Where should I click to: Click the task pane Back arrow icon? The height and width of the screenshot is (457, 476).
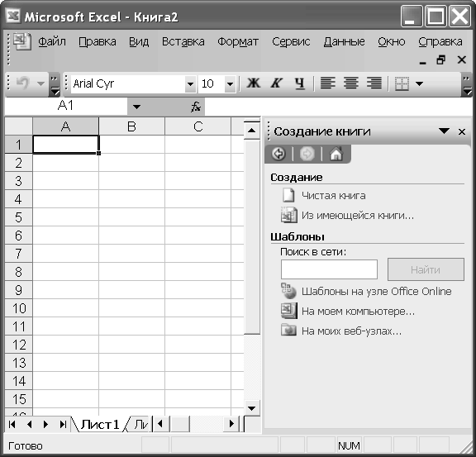pyautogui.click(x=278, y=154)
